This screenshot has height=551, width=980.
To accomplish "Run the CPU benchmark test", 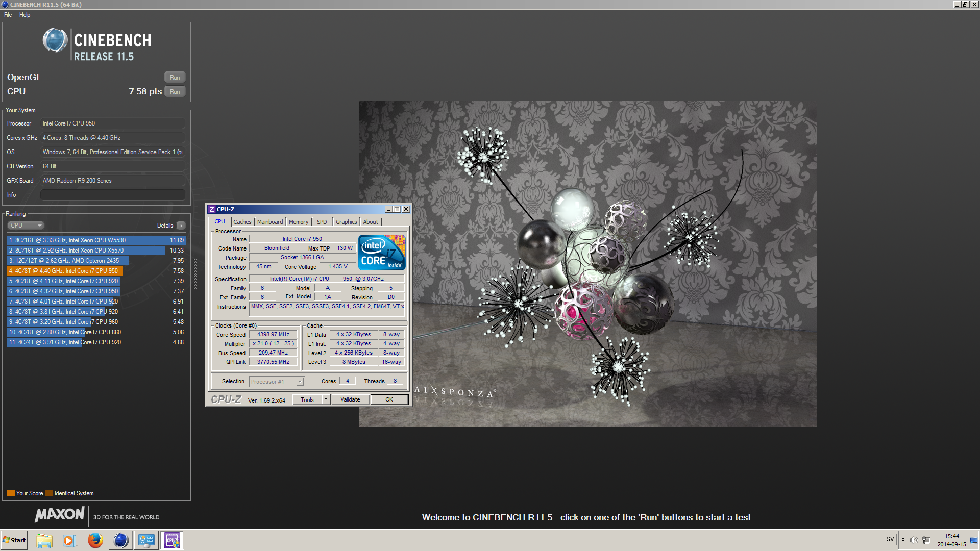I will pyautogui.click(x=175, y=92).
